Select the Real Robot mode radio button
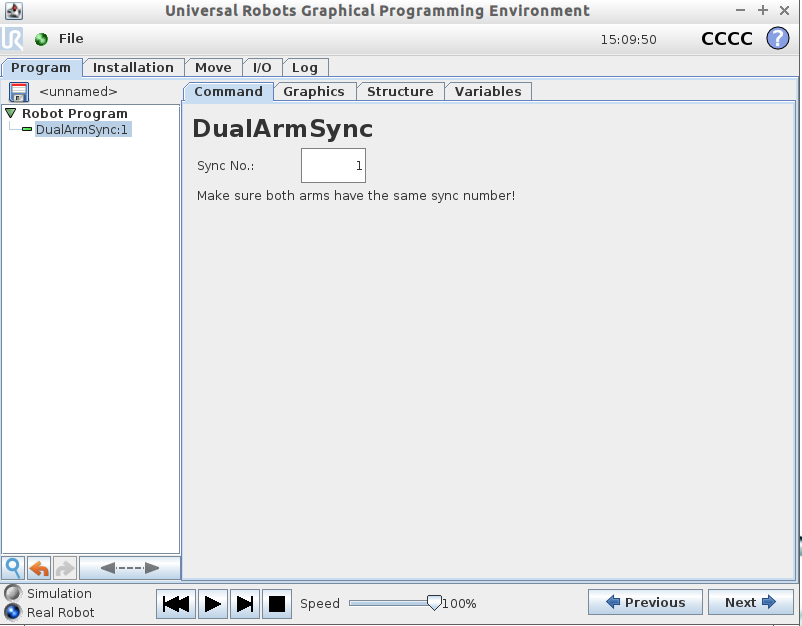802x626 pixels. point(12,612)
